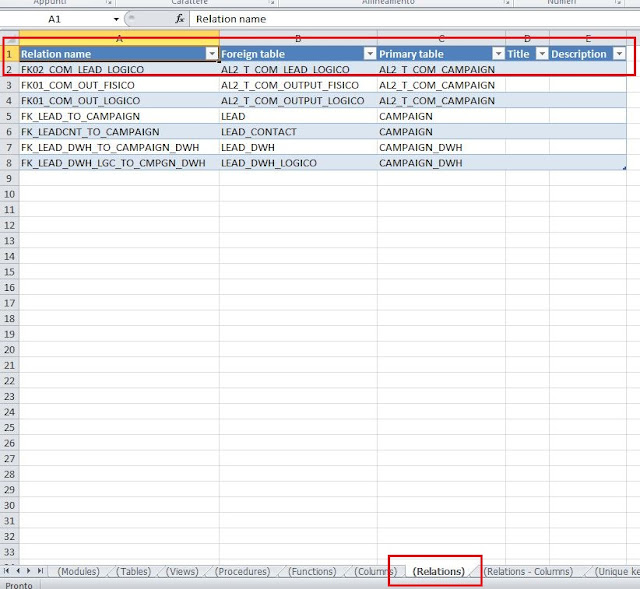
Task: Click the LEAD_DWH cell in row 7
Action: point(298,147)
